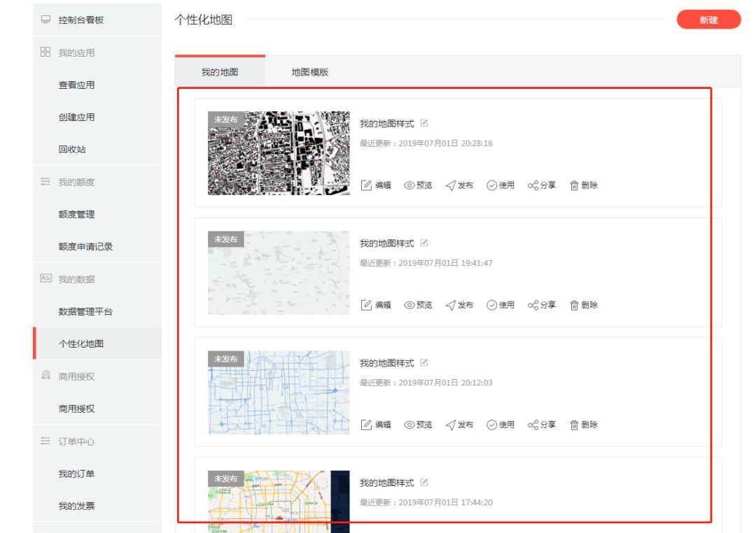Click 预览 eye for the map updated 19:41:47

(418, 304)
